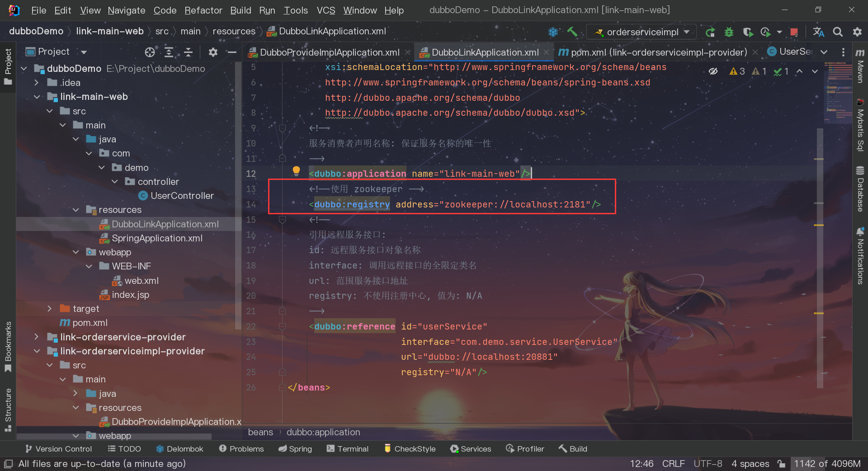This screenshot has height=471, width=868.
Task: Toggle fold marker at line 22
Action: pyautogui.click(x=282, y=326)
